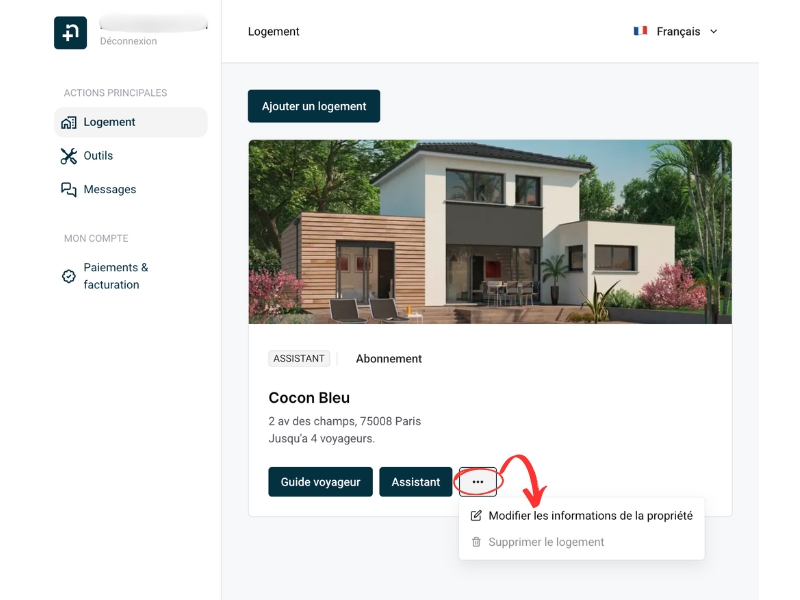Open the three-dots more options button
The width and height of the screenshot is (800, 600).
478,482
